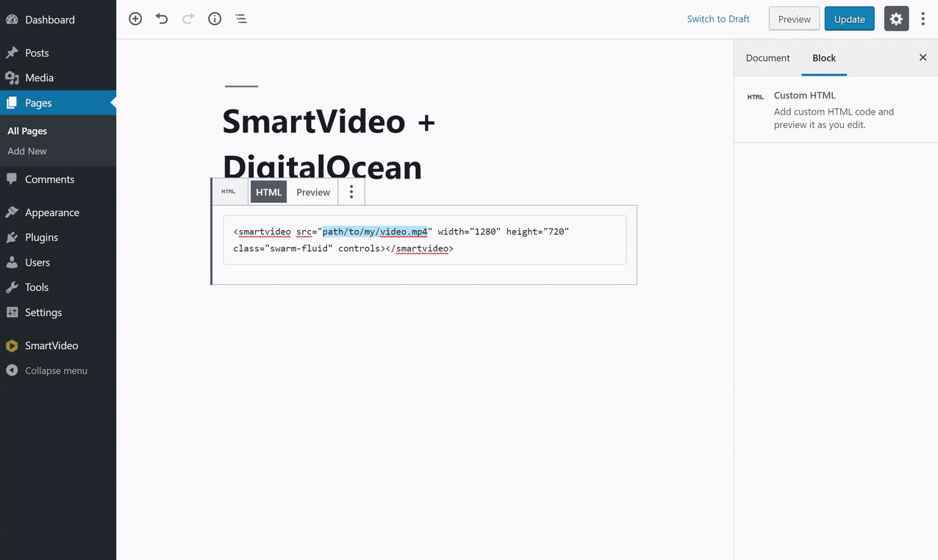This screenshot has width=938, height=560.
Task: Click the Comments bubble icon
Action: pos(12,179)
